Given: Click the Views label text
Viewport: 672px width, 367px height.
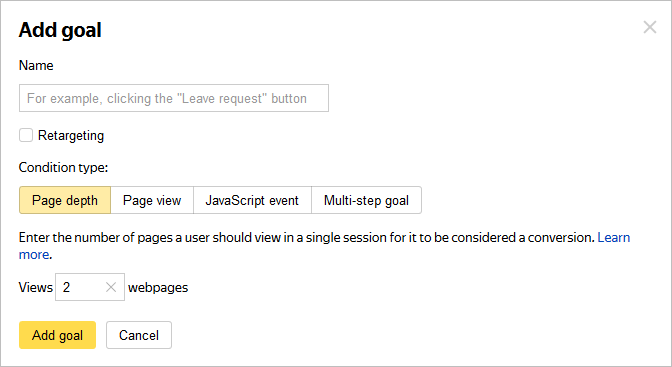Looking at the screenshot, I should (x=36, y=287).
